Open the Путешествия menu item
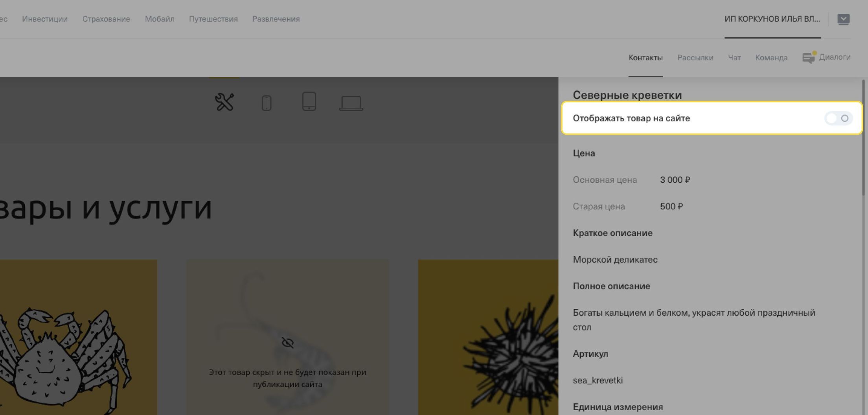 pos(213,19)
